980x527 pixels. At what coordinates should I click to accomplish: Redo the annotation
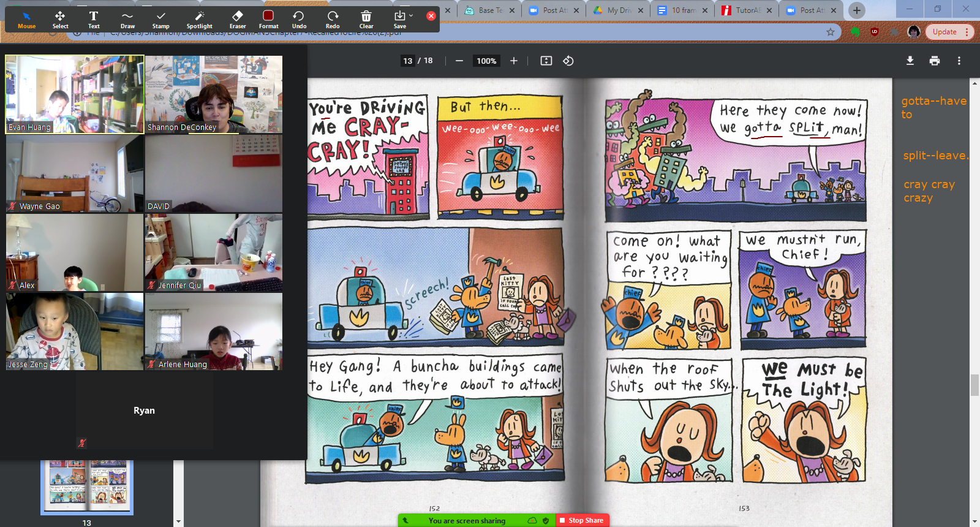[333, 20]
